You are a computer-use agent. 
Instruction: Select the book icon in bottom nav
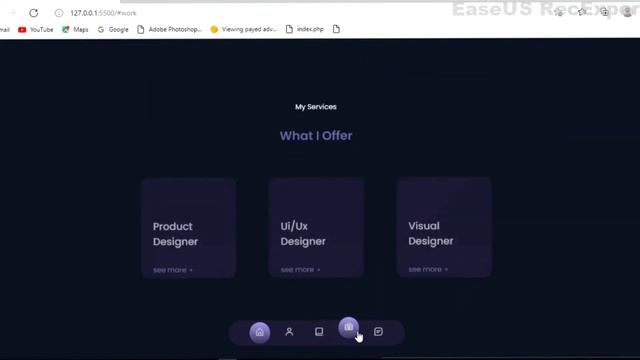click(319, 332)
